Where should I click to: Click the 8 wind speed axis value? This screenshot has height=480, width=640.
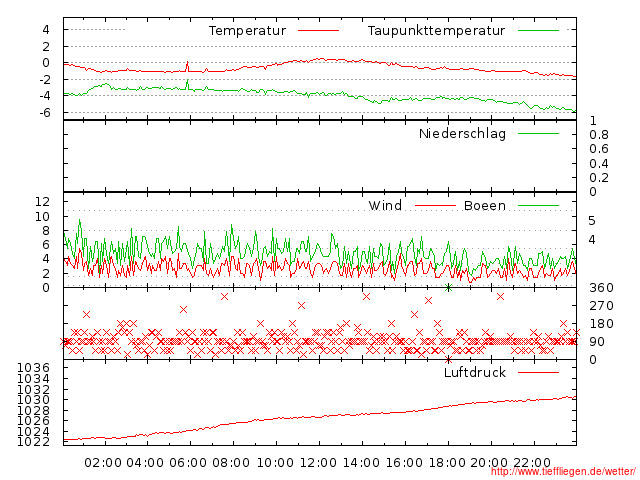tap(46, 231)
